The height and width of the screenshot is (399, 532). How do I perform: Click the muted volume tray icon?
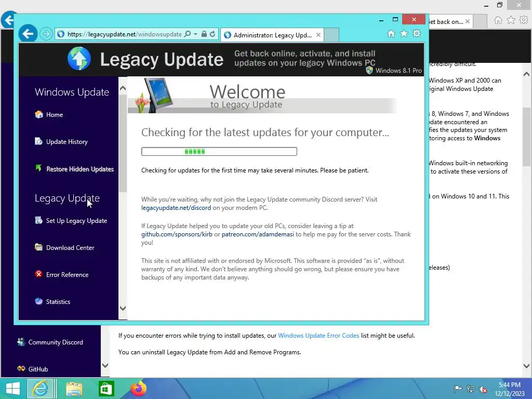(483, 389)
